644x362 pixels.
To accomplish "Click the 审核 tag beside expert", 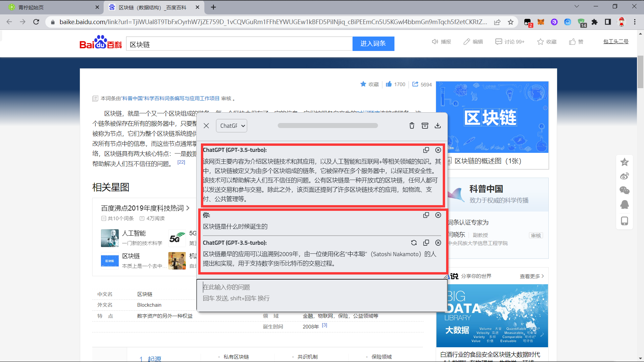I will pos(536,235).
